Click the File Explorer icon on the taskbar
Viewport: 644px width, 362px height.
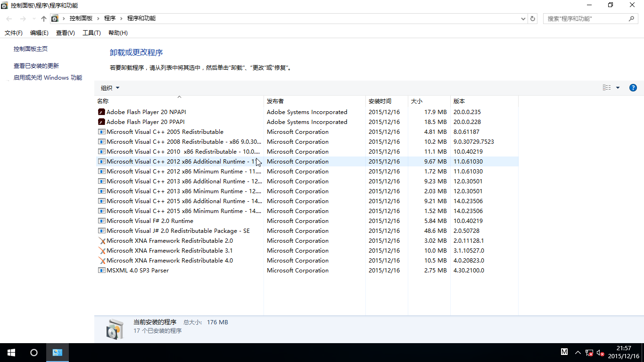click(57, 353)
